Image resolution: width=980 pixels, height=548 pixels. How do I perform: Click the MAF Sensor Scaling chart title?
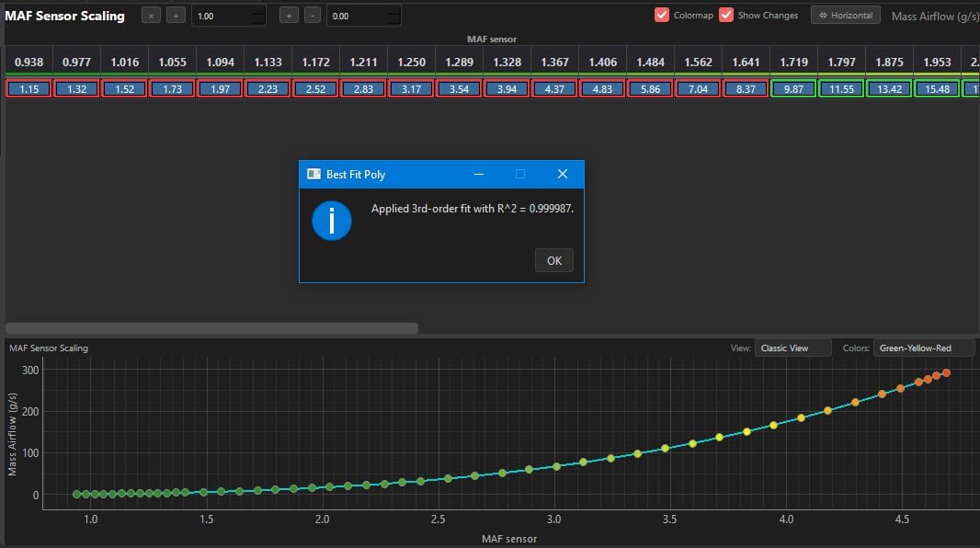(x=49, y=348)
